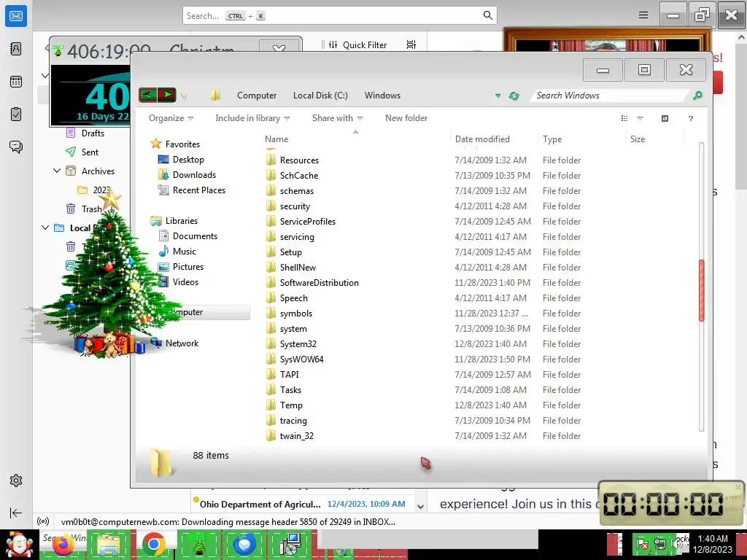This screenshot has height=560, width=747.
Task: Select the SysWOW64 folder
Action: click(301, 359)
